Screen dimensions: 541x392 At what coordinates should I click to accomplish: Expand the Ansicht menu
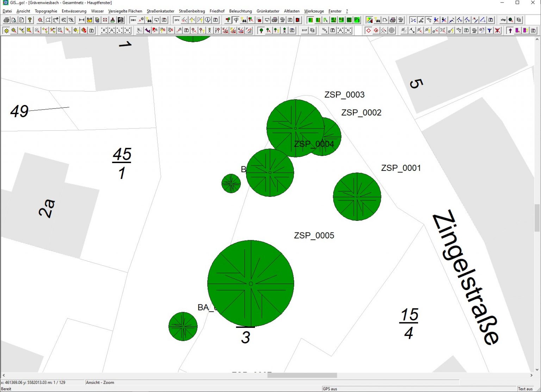pyautogui.click(x=23, y=11)
